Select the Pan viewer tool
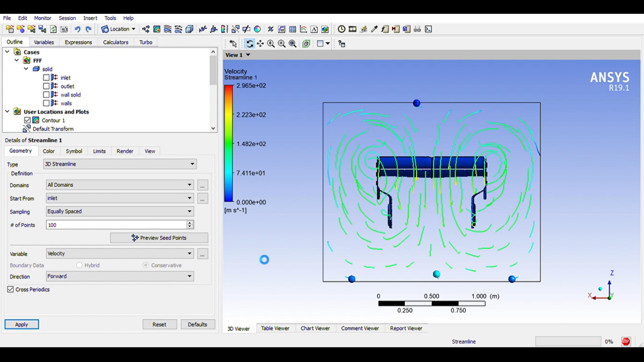The width and height of the screenshot is (644, 362). click(260, 44)
